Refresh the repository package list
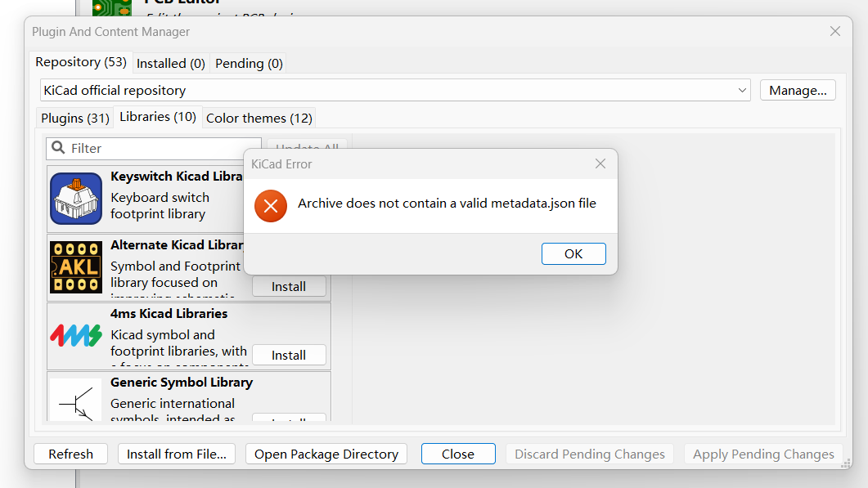 70,454
